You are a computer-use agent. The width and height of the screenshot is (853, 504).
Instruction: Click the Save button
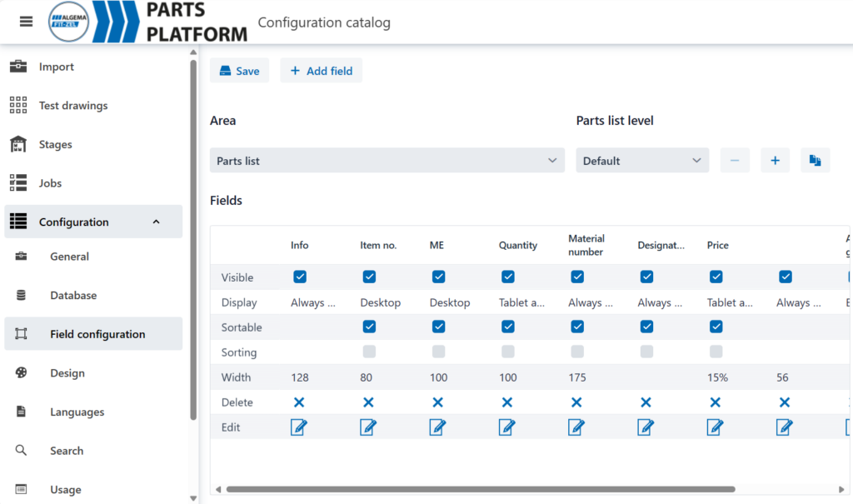coord(239,71)
